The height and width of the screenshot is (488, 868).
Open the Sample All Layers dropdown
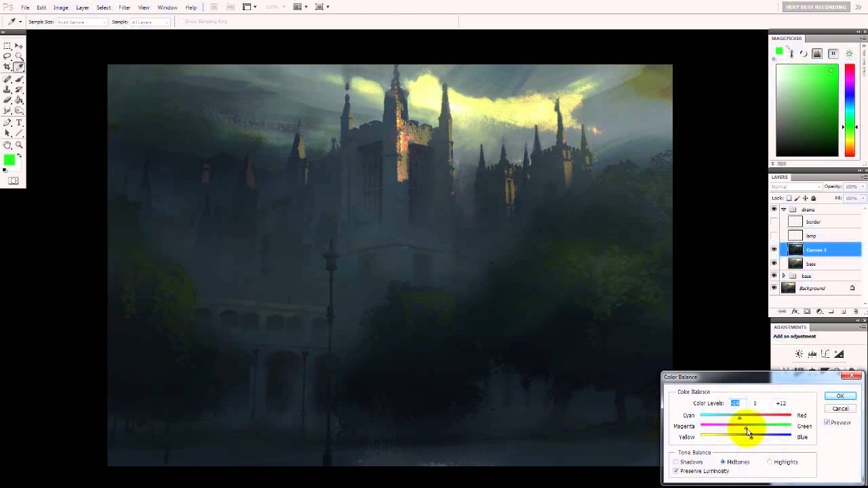[x=150, y=22]
